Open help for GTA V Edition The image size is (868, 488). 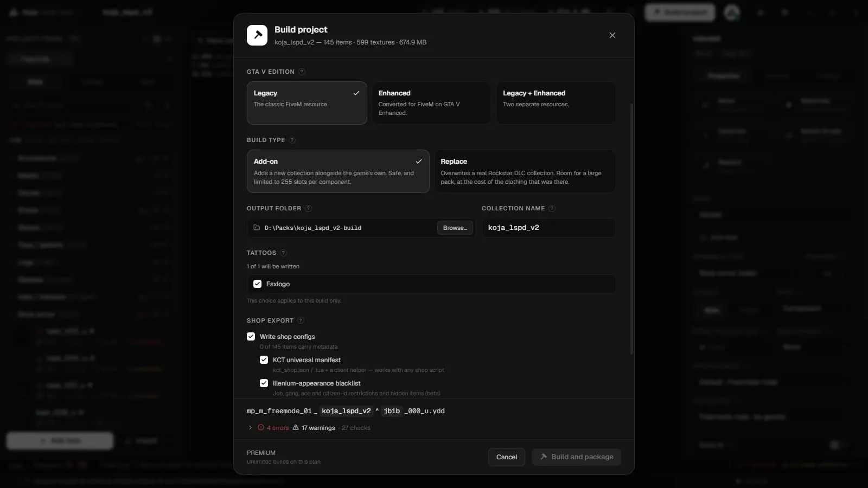[x=302, y=72]
